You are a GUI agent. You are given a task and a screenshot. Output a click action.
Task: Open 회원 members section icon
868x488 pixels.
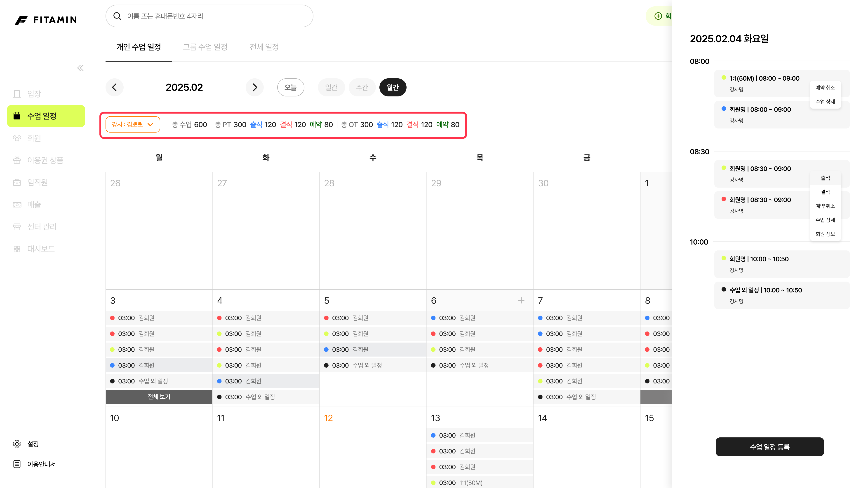(x=17, y=138)
